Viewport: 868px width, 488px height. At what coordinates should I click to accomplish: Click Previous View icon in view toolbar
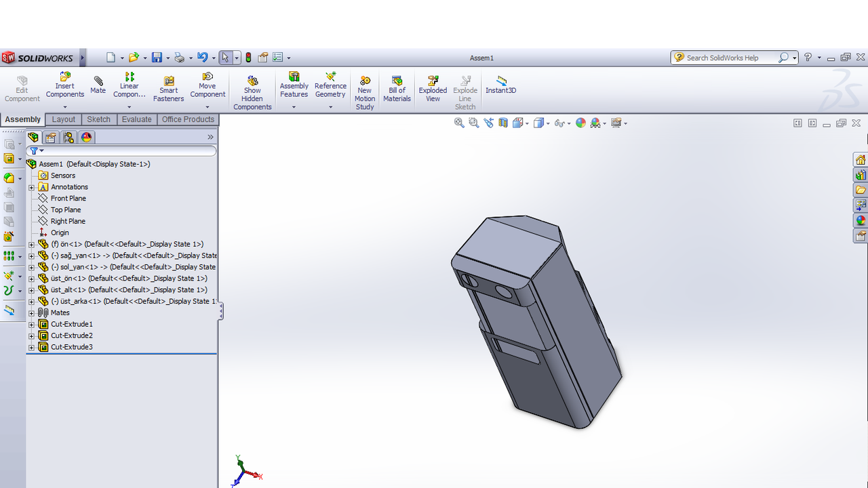pos(489,123)
